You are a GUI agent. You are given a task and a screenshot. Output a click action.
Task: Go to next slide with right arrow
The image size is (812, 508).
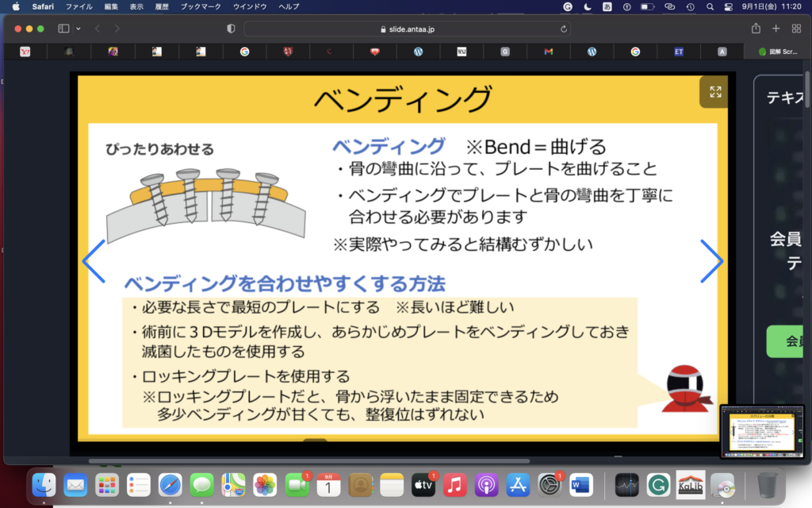pos(710,261)
